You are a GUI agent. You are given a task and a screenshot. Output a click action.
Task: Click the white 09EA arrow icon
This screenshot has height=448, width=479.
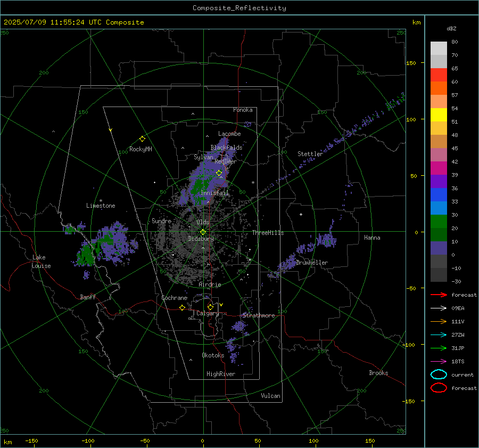coord(439,308)
